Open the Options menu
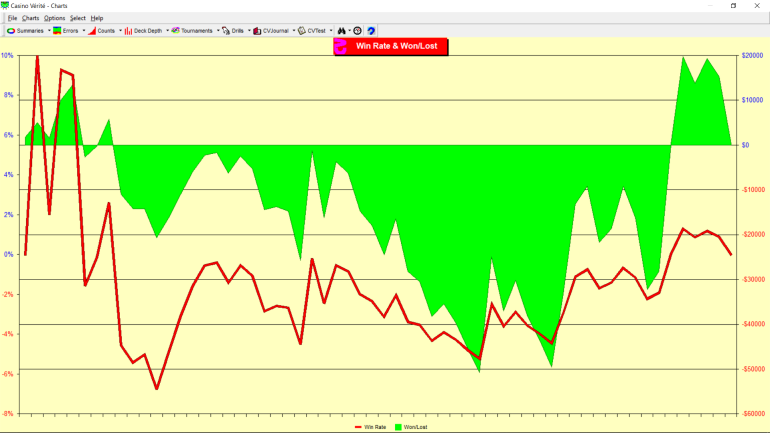Image resolution: width=770 pixels, height=433 pixels. tap(54, 18)
